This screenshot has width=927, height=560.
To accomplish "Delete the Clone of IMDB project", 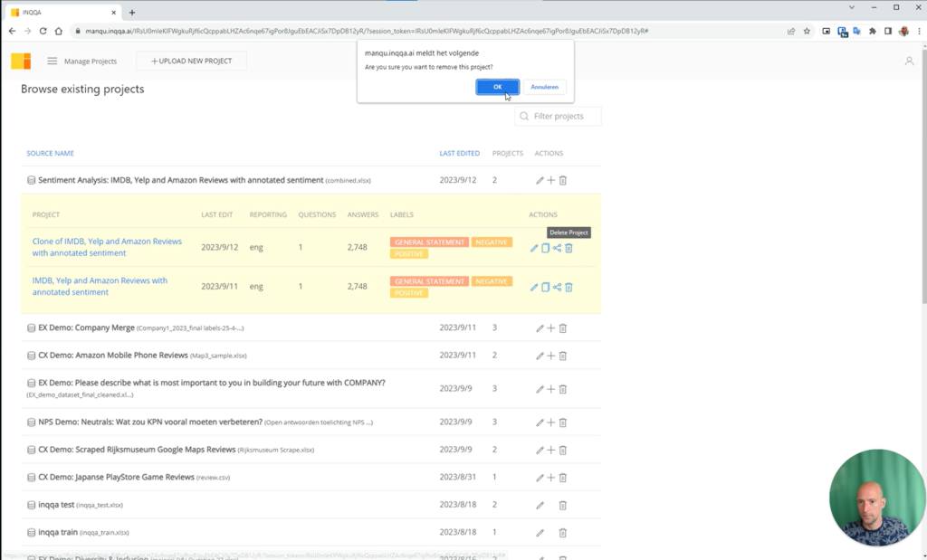I will (569, 248).
